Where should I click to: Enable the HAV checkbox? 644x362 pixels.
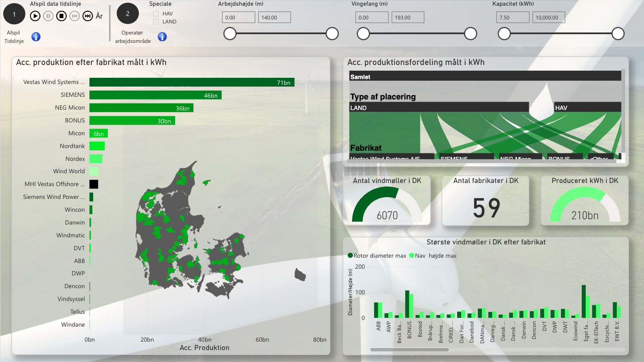156,14
